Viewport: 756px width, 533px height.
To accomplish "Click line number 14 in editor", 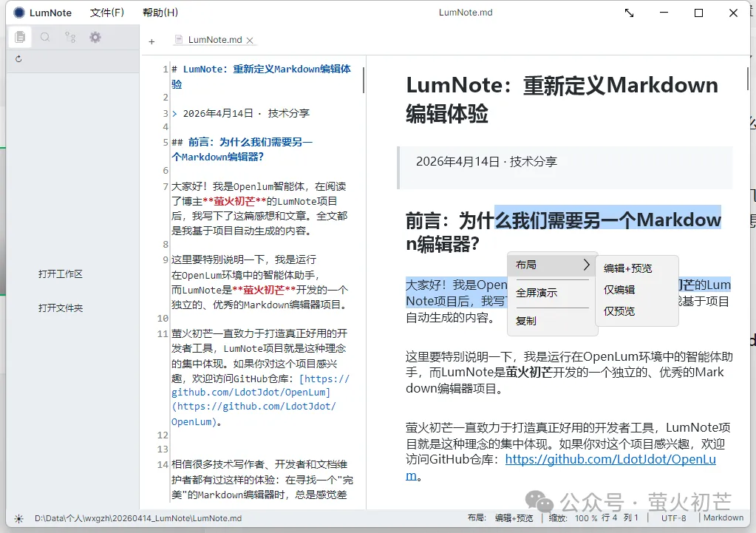I will tap(163, 464).
